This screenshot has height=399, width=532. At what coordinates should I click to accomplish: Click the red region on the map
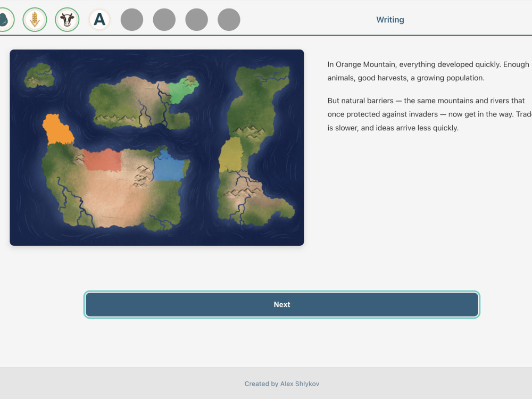pyautogui.click(x=103, y=160)
